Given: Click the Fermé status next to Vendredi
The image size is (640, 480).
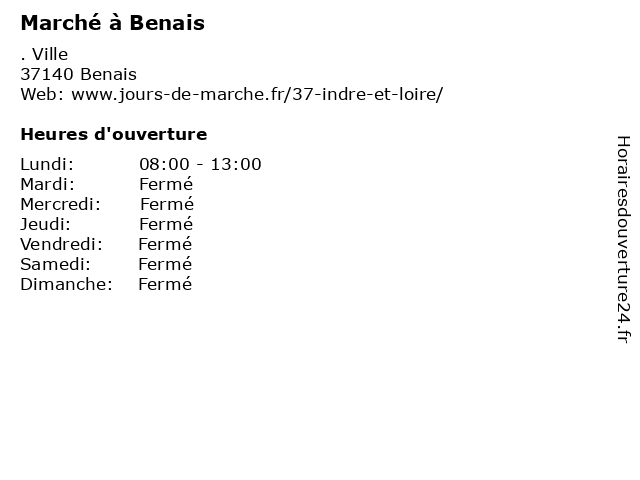Looking at the screenshot, I should point(165,244).
